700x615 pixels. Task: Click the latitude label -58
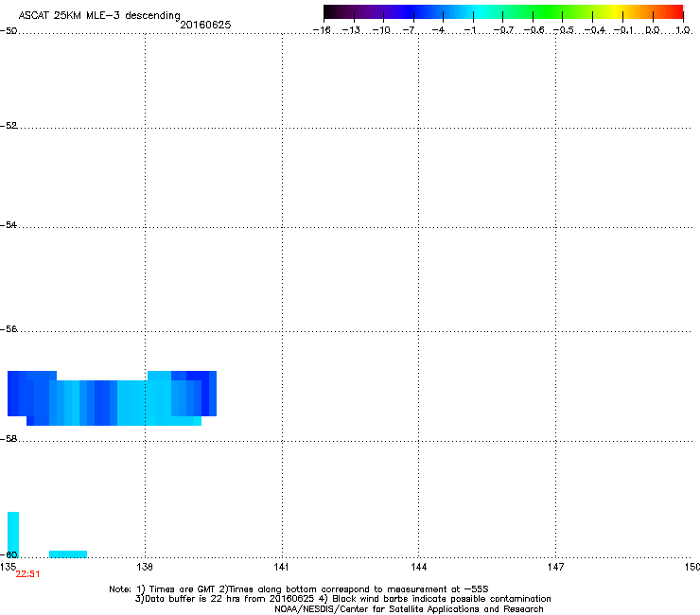click(9, 439)
